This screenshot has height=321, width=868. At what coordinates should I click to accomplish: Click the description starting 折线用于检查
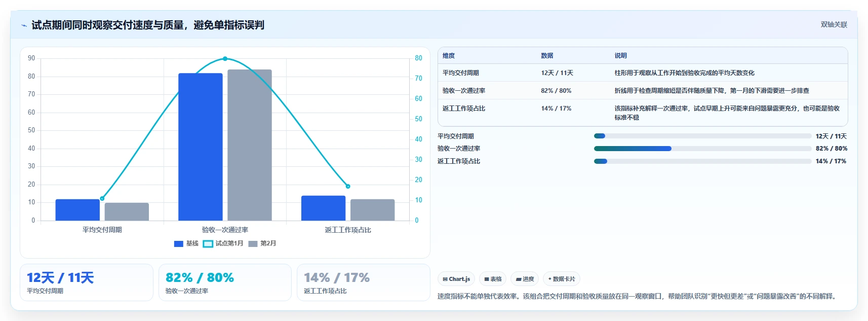tap(712, 91)
